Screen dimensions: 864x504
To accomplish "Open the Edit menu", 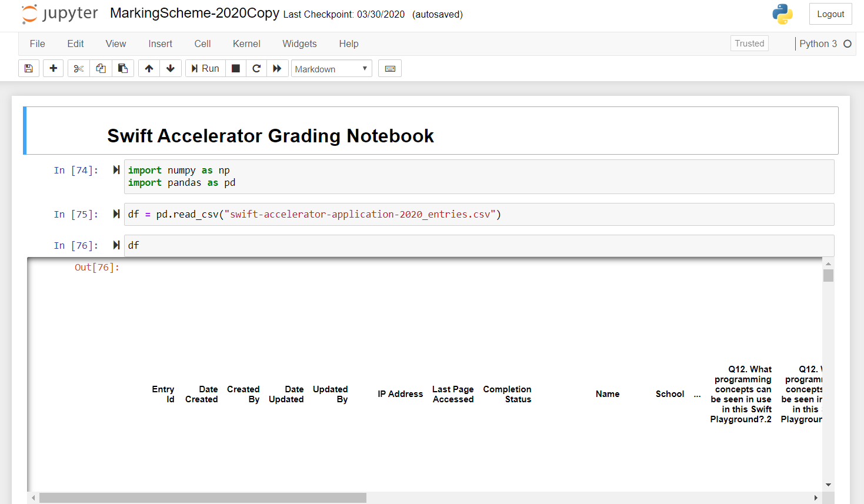I will pos(75,44).
